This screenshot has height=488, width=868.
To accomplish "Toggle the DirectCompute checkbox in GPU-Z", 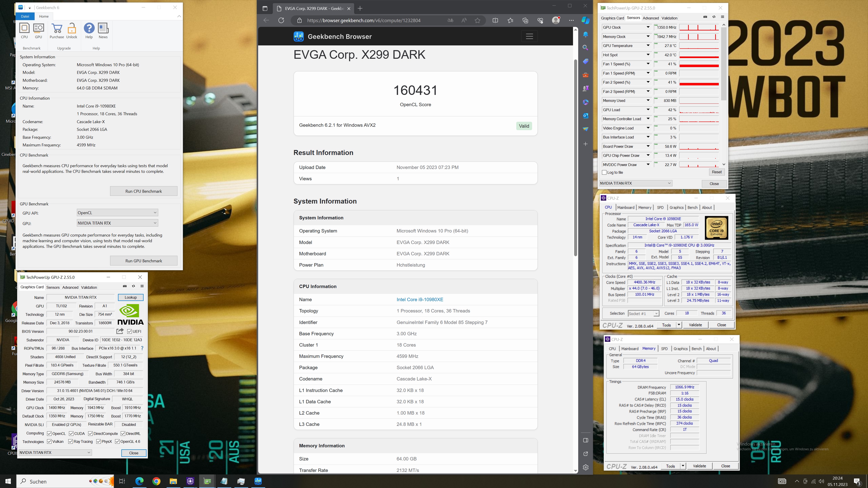I will [x=90, y=434].
